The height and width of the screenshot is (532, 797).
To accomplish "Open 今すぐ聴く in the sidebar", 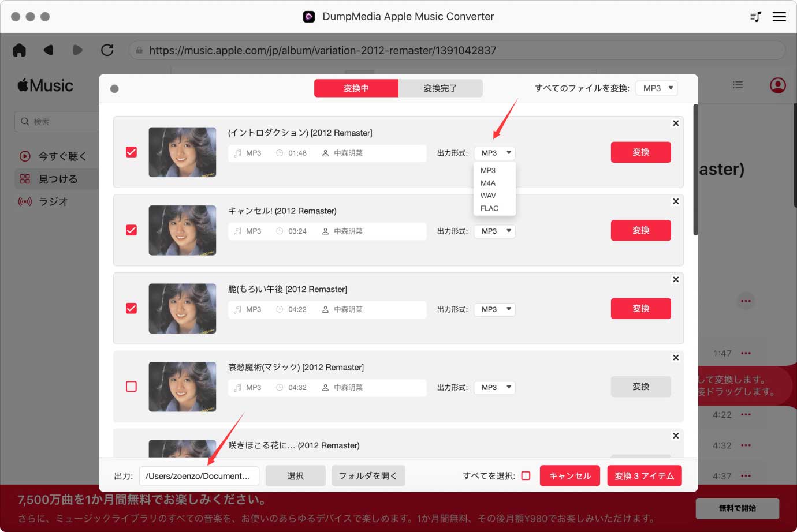I will coord(54,156).
